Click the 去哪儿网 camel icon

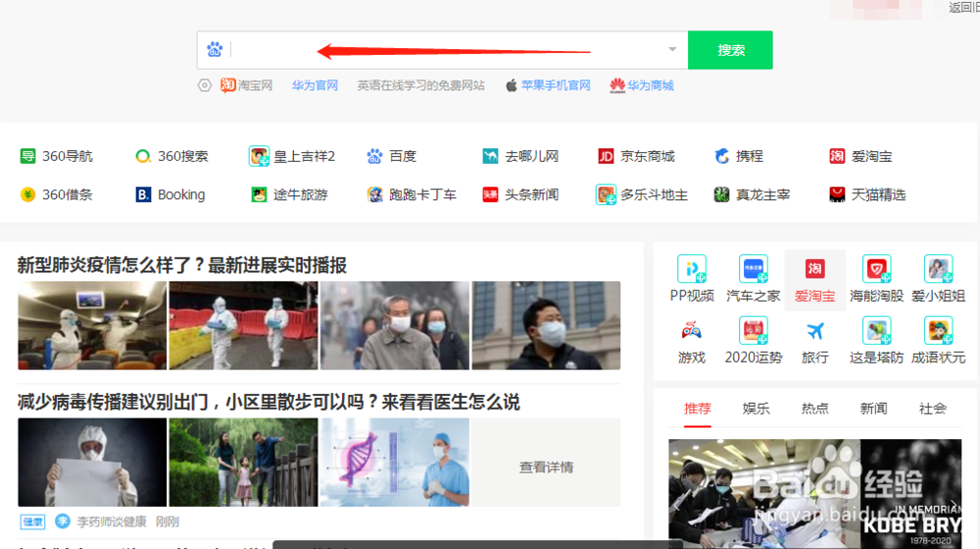pyautogui.click(x=490, y=156)
